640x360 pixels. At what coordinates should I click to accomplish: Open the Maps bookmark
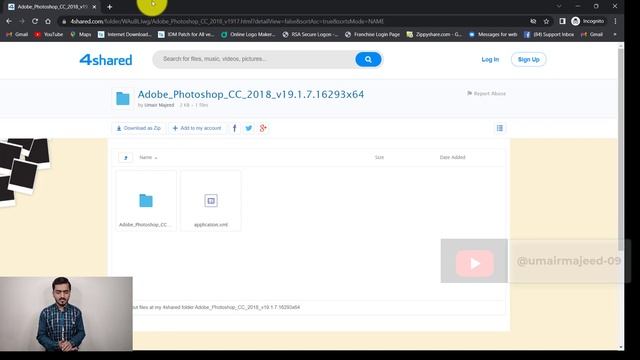[x=81, y=35]
